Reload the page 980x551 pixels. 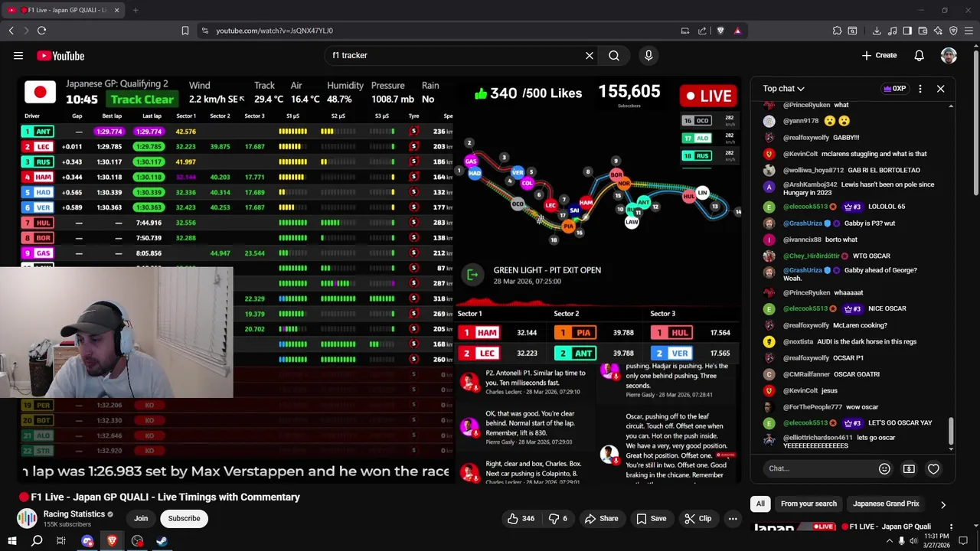41,31
